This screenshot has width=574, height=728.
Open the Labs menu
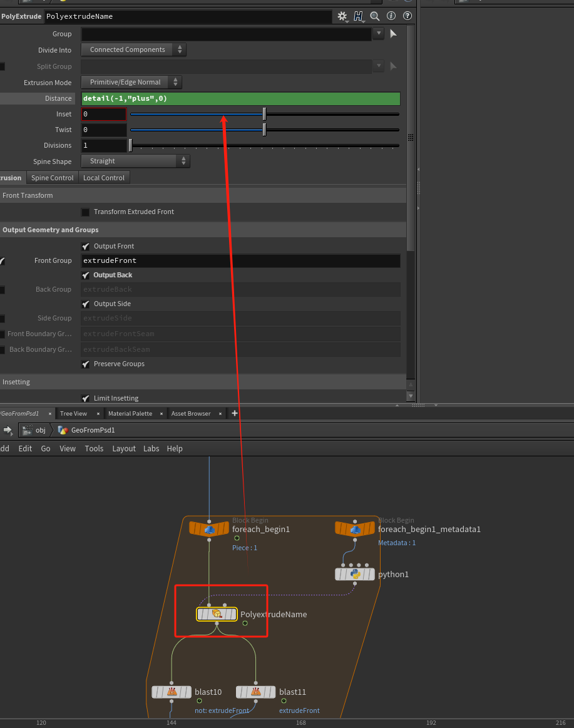(151, 449)
